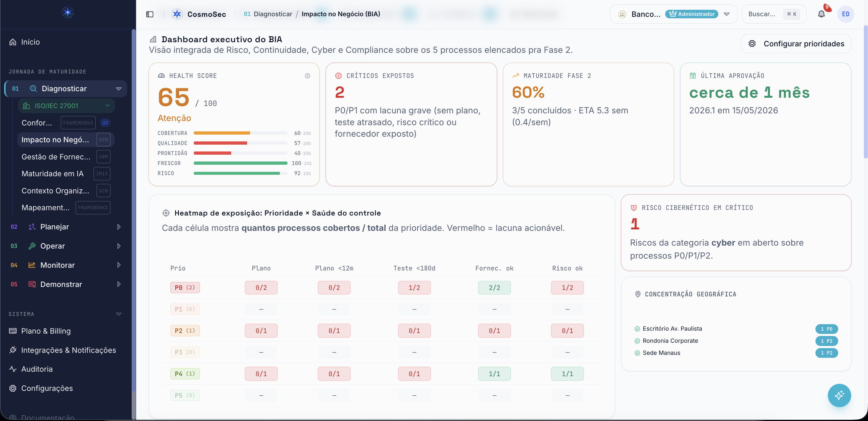Click Escritório Av. Paulista location row
868x421 pixels.
(x=736, y=329)
